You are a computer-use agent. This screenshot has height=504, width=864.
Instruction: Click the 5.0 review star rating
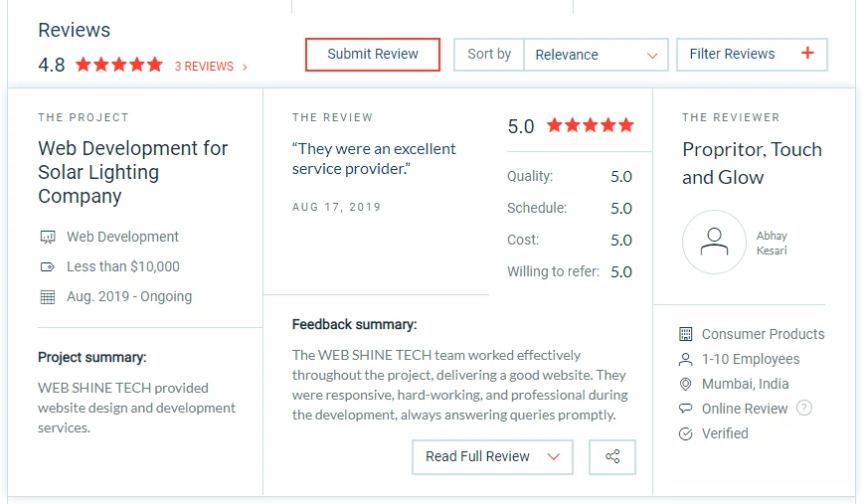(590, 125)
